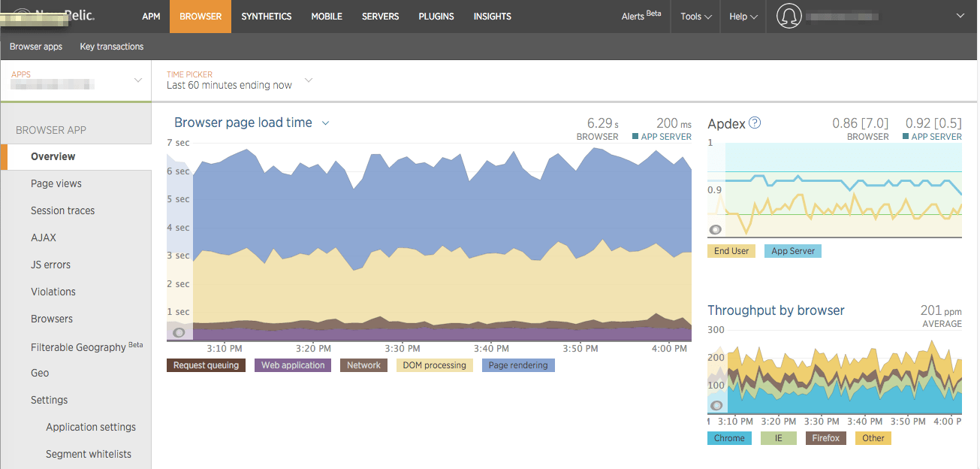Click the Apdex help question mark icon

[x=755, y=123]
